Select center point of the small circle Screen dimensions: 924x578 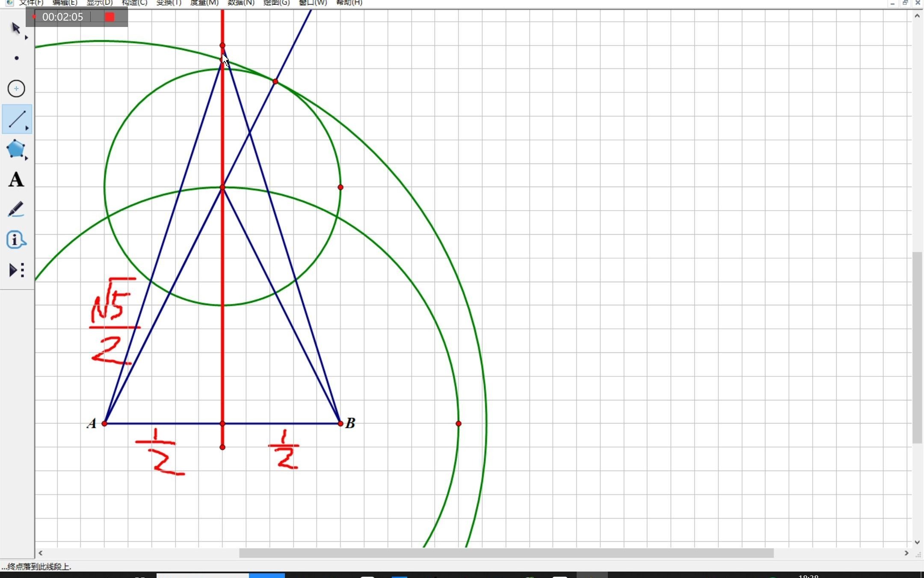click(222, 187)
